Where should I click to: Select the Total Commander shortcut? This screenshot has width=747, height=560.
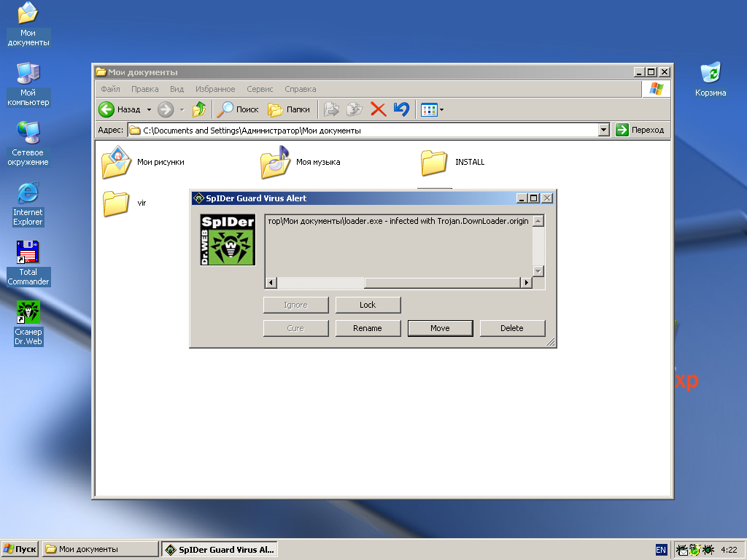point(28,263)
